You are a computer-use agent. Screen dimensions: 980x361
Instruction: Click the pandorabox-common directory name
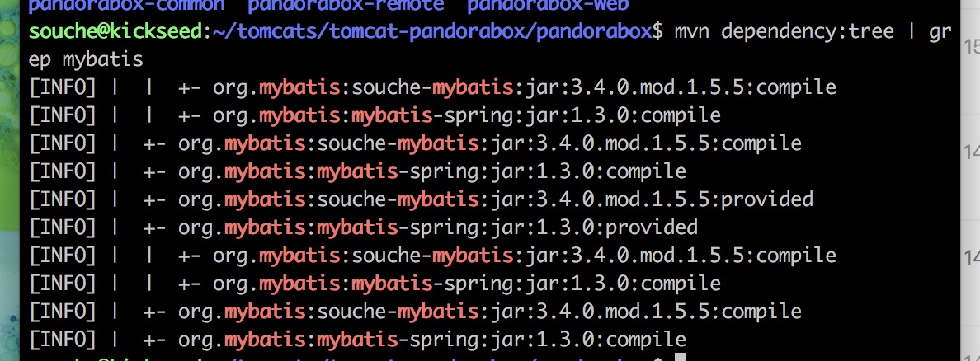(127, 5)
